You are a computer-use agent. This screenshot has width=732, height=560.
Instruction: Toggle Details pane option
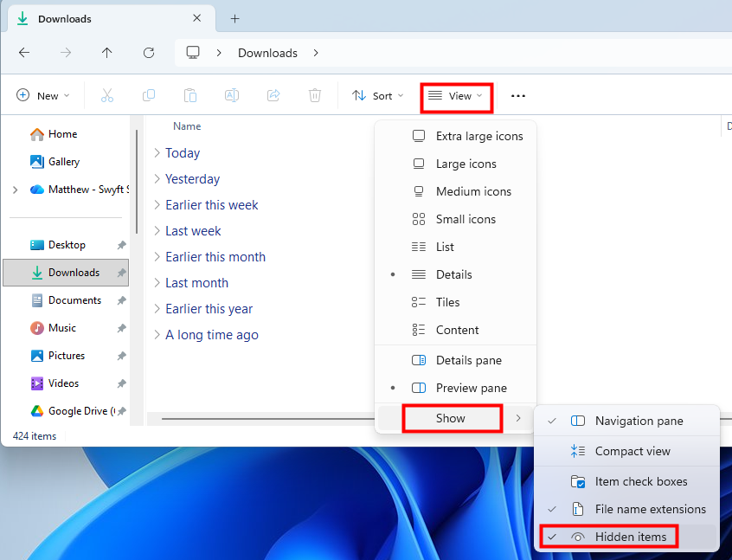[x=455, y=361]
